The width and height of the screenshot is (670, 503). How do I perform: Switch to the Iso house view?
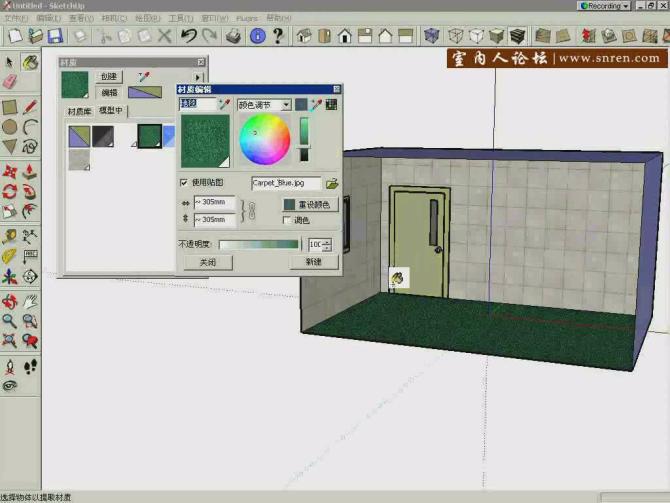pos(301,36)
